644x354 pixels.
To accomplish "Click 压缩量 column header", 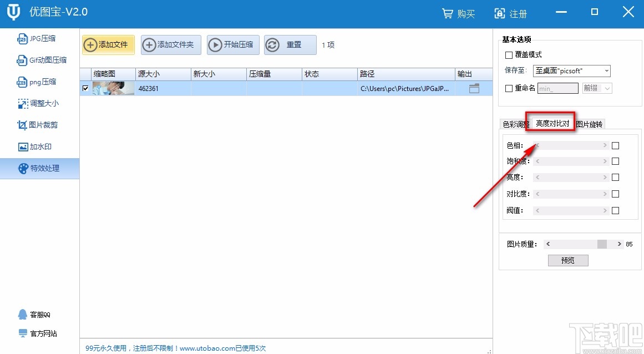I will tap(274, 74).
